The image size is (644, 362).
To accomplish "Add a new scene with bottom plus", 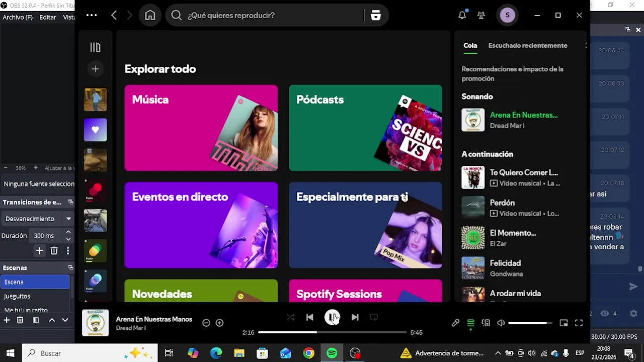I will (7, 320).
